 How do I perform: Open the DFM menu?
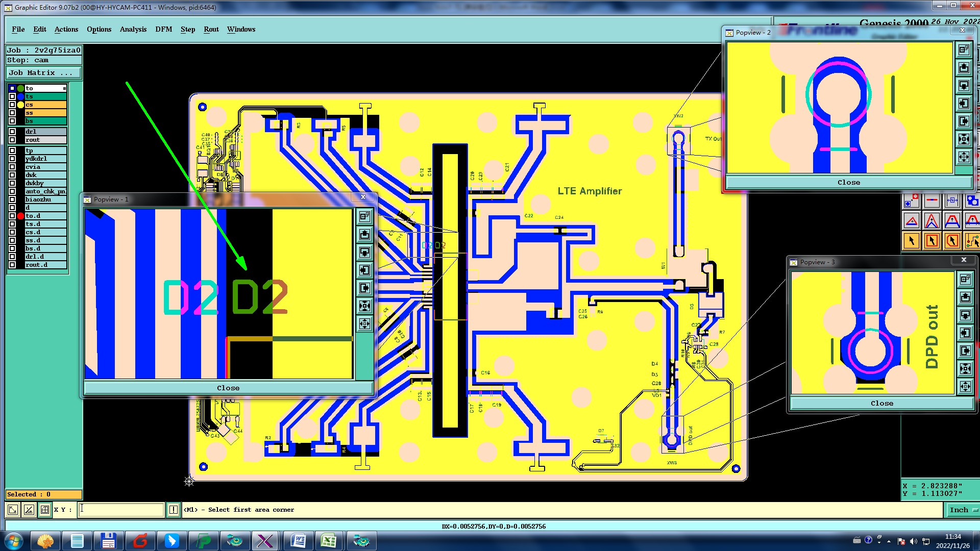coord(164,29)
